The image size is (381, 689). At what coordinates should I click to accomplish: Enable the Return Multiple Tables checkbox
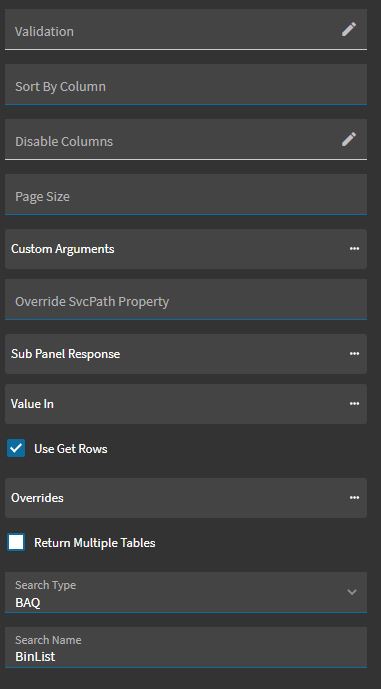pos(16,543)
